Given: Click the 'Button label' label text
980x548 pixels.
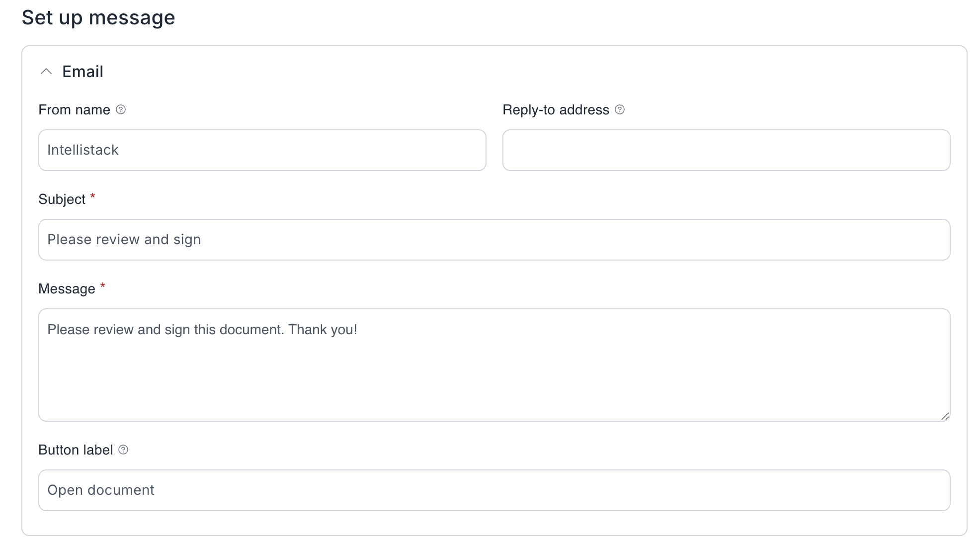Looking at the screenshot, I should (76, 450).
